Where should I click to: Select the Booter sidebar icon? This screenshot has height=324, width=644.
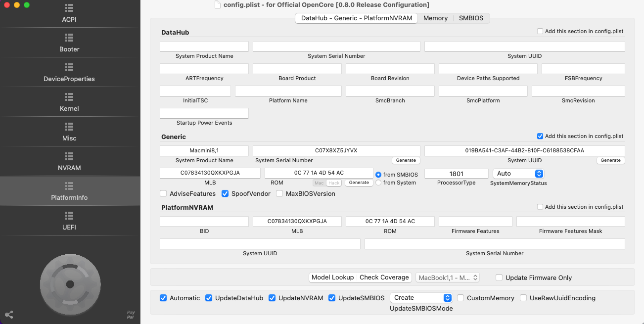69,38
